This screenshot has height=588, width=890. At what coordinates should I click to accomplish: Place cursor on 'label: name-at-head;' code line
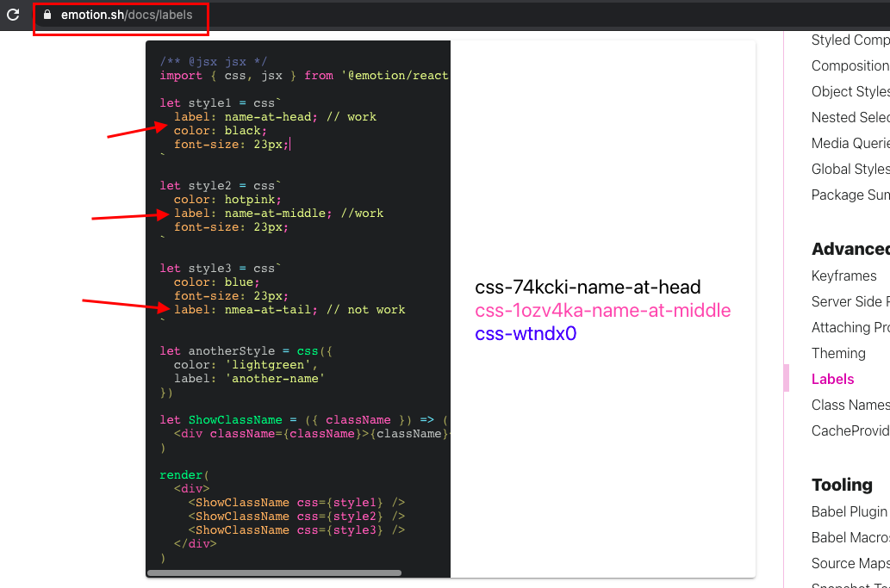pyautogui.click(x=275, y=117)
